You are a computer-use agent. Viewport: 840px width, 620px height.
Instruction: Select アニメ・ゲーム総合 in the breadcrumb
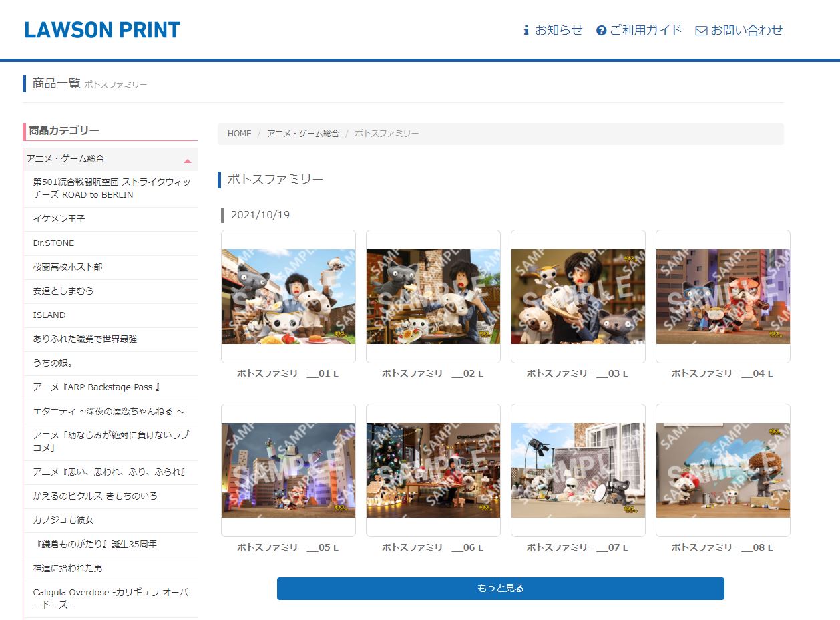click(x=302, y=134)
